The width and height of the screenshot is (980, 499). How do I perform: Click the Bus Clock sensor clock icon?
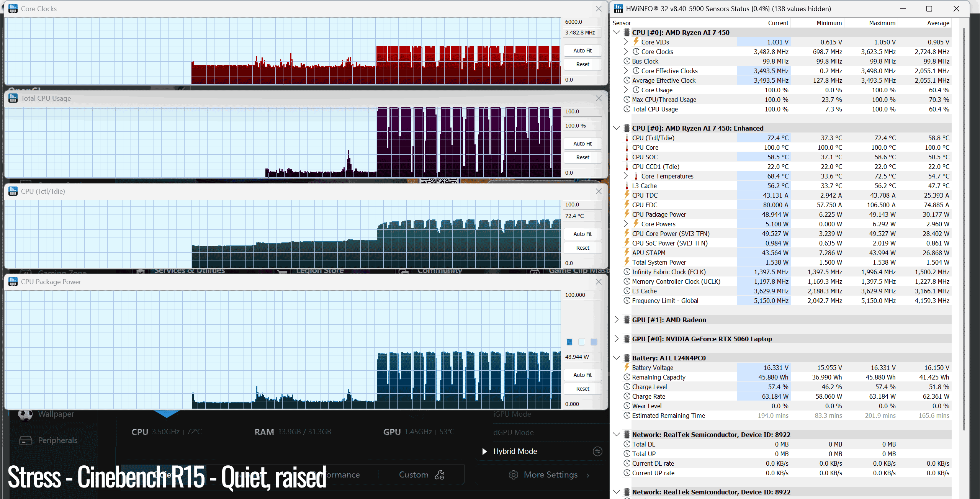627,61
